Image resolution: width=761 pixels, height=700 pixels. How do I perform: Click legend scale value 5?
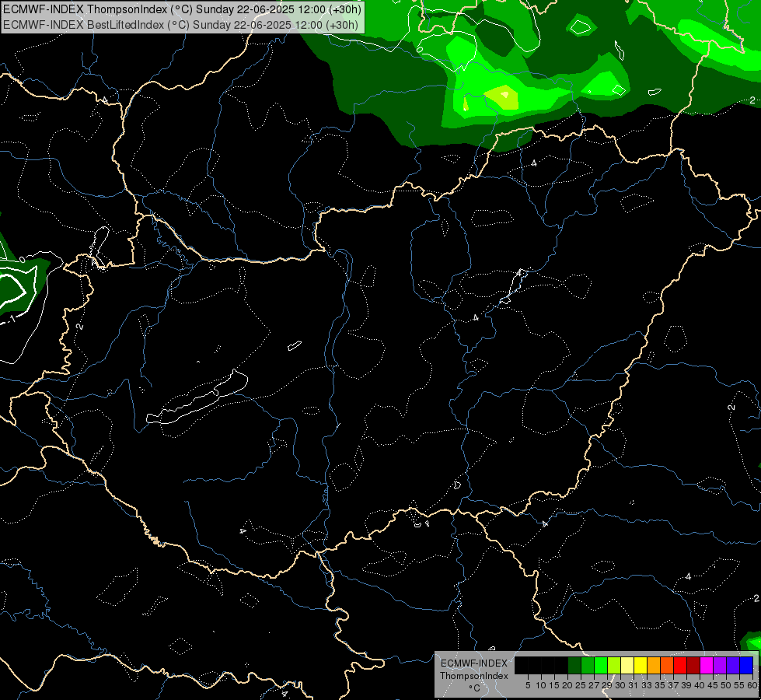528,685
